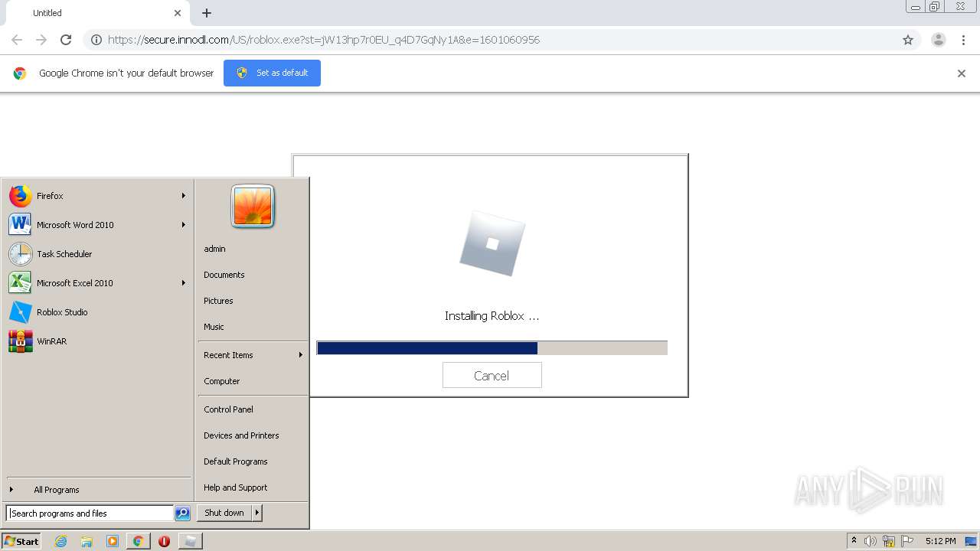Viewport: 980px width, 551px height.
Task: Open Help and Support
Action: pyautogui.click(x=236, y=487)
